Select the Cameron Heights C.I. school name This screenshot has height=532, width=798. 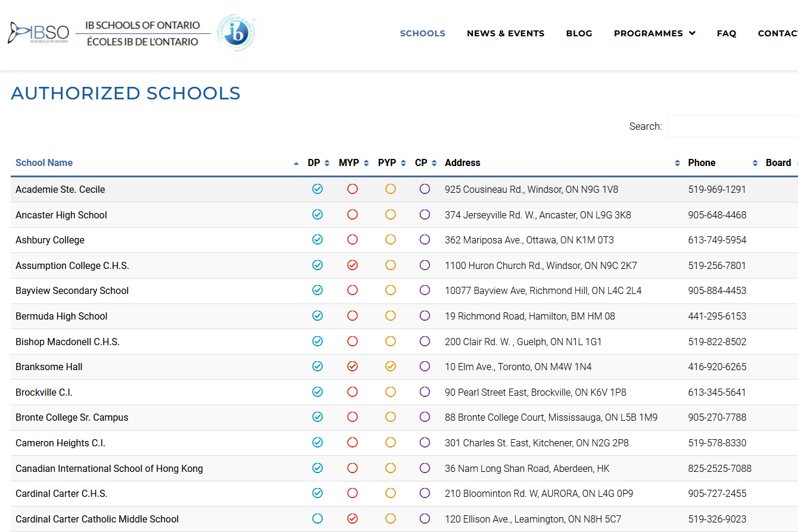[x=60, y=443]
